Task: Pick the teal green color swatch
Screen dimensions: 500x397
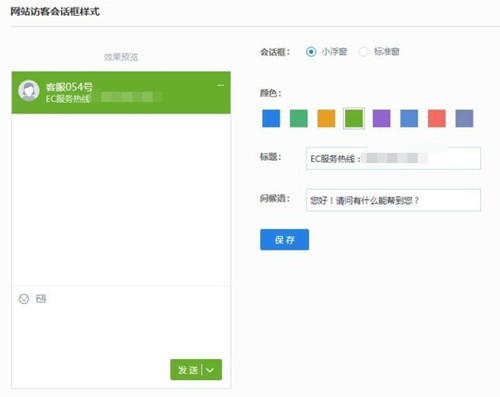Action: (299, 118)
